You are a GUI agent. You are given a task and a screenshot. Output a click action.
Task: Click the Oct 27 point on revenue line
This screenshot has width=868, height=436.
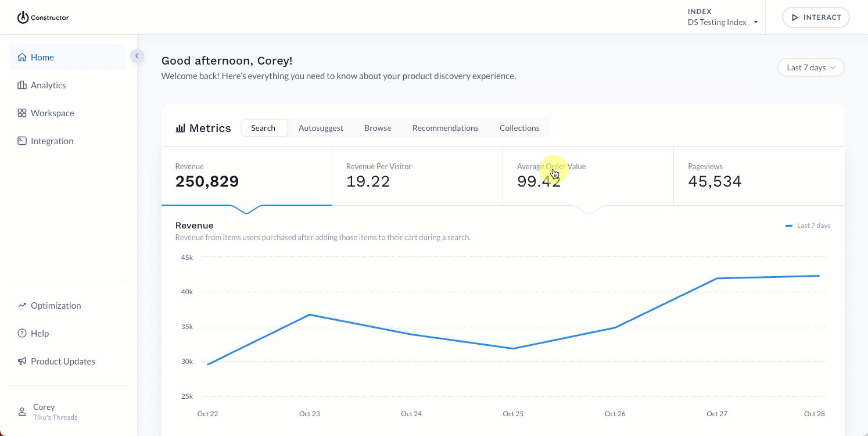[x=717, y=278]
